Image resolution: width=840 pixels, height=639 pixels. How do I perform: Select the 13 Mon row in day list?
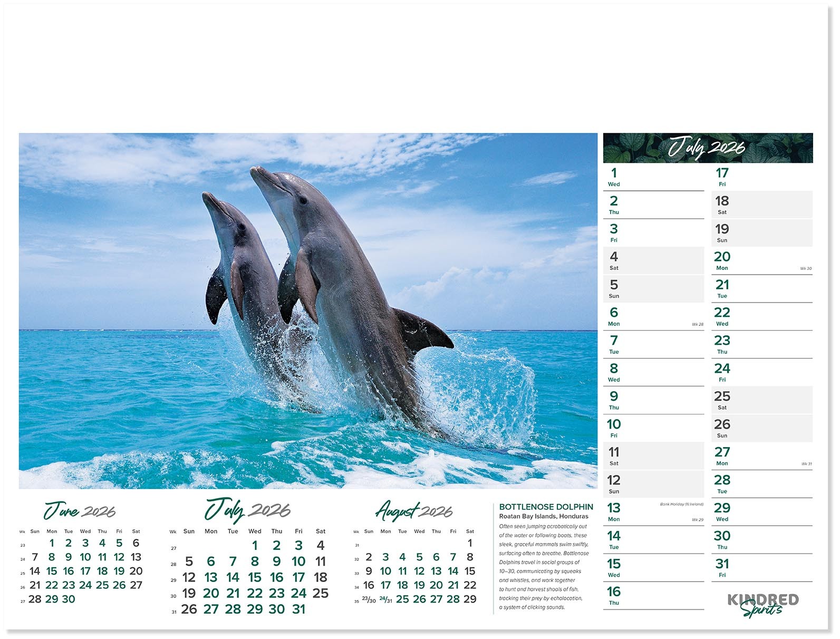(653, 512)
